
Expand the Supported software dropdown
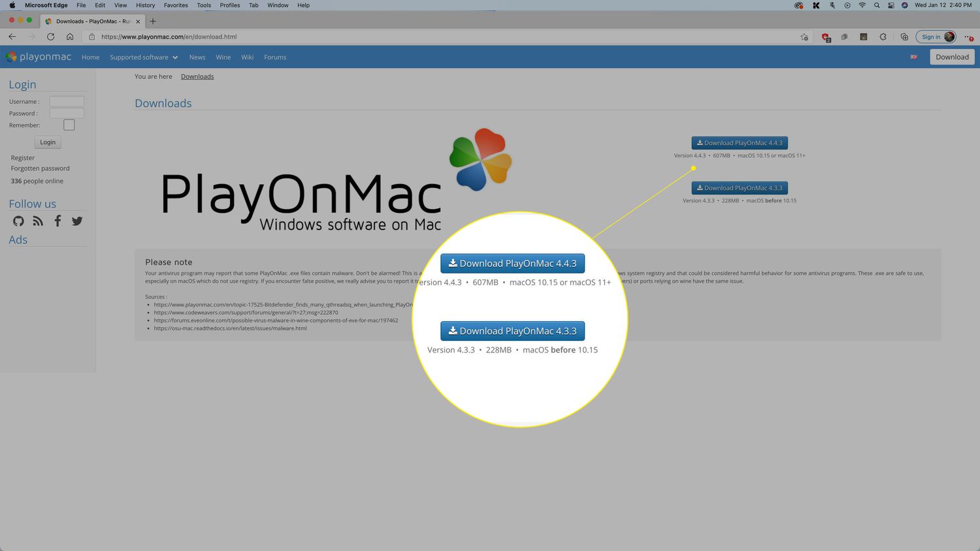click(x=144, y=57)
